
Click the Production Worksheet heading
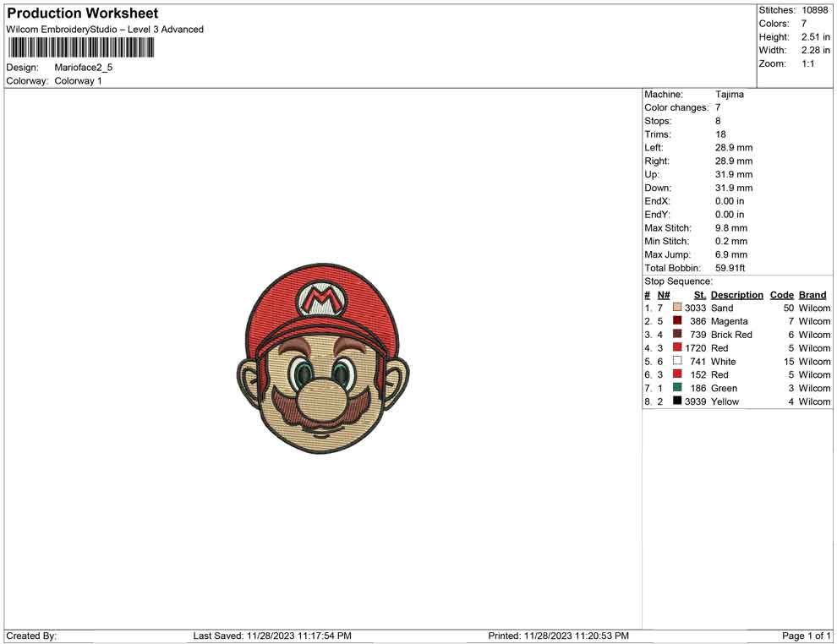tap(83, 14)
